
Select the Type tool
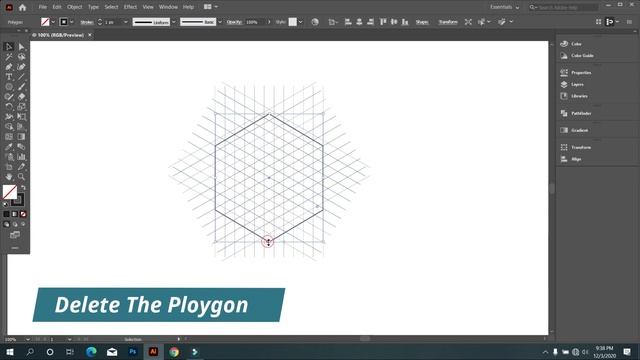coord(9,77)
